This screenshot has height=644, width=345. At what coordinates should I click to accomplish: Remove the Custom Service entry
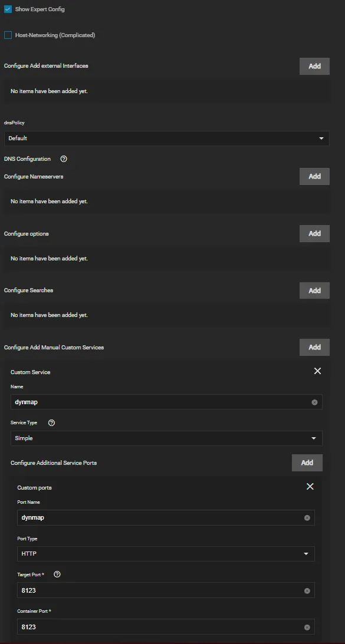pos(317,371)
